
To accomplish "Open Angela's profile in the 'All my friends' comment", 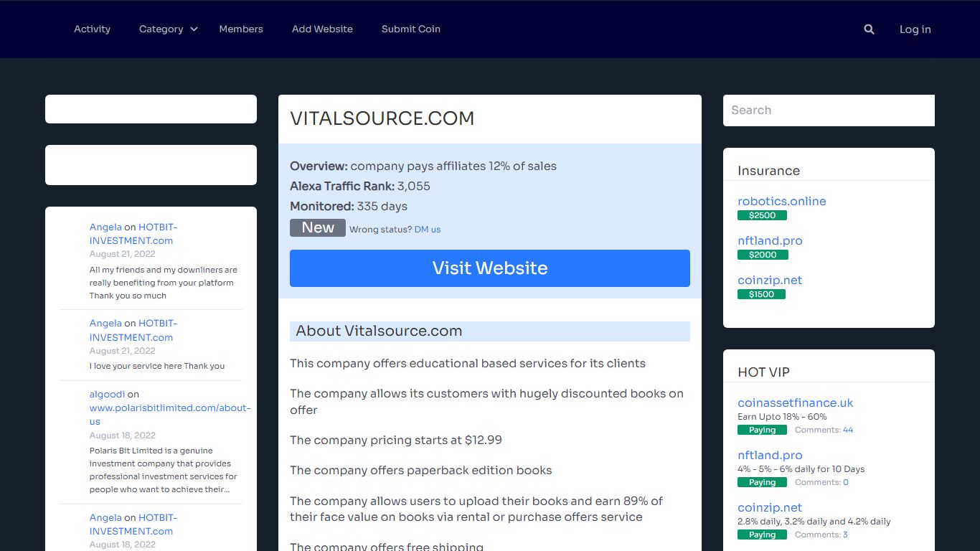I will [105, 227].
